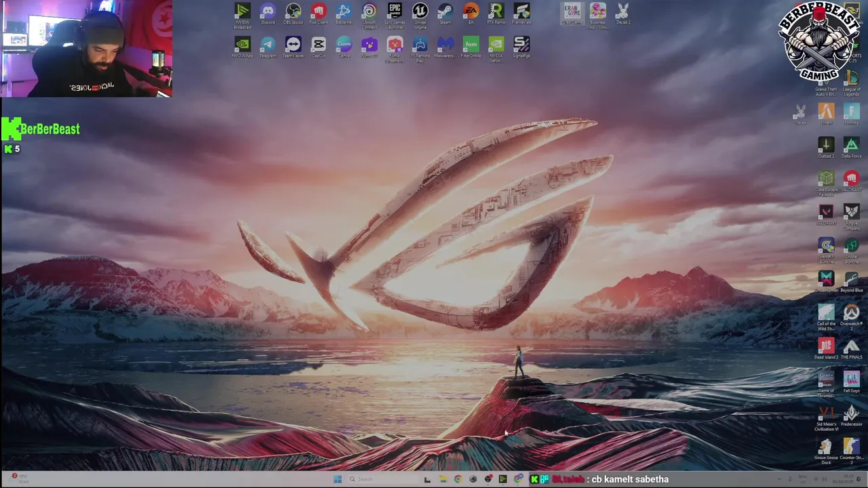Open the RTX Remix shortcut
The image size is (868, 488).
point(496,14)
